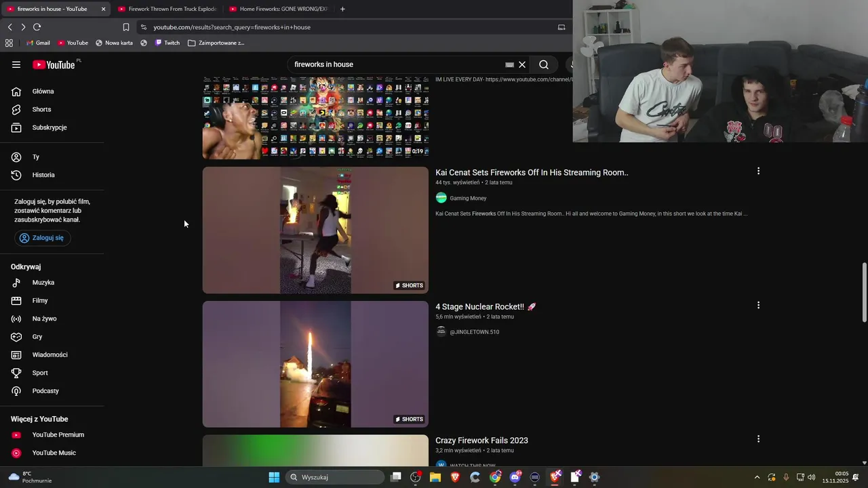
Task: Open site info icon in address bar
Action: click(x=143, y=27)
